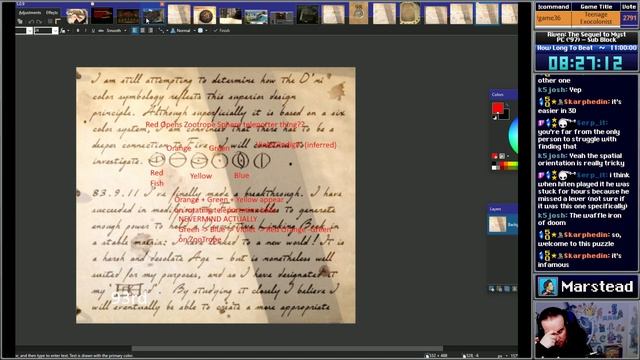Click the 'NEVERMIND ACTUALLY' annotation text
This screenshot has height=360, width=640.
218,219
